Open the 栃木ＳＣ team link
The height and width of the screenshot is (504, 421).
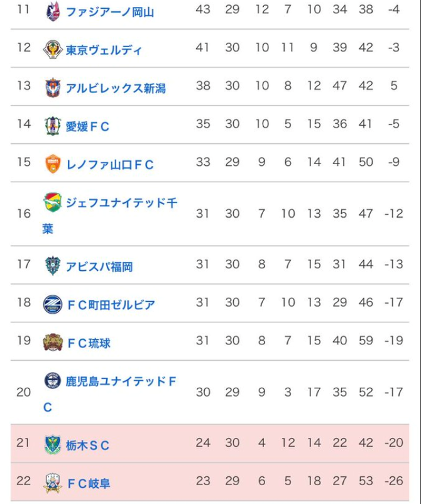[87, 445]
